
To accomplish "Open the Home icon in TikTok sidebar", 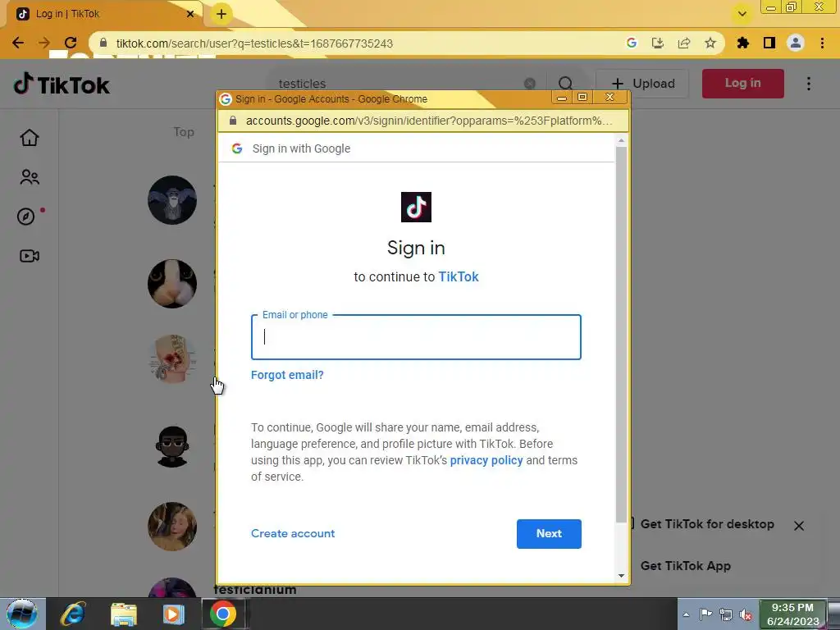I will [30, 138].
